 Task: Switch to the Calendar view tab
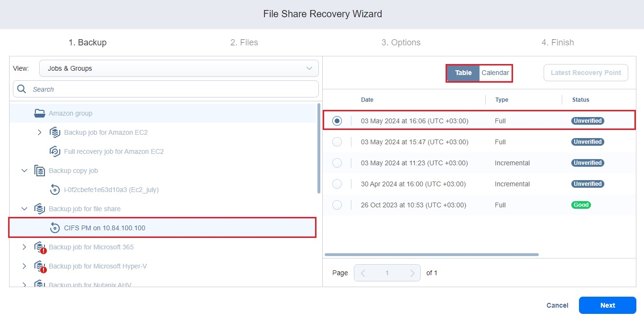click(x=495, y=73)
